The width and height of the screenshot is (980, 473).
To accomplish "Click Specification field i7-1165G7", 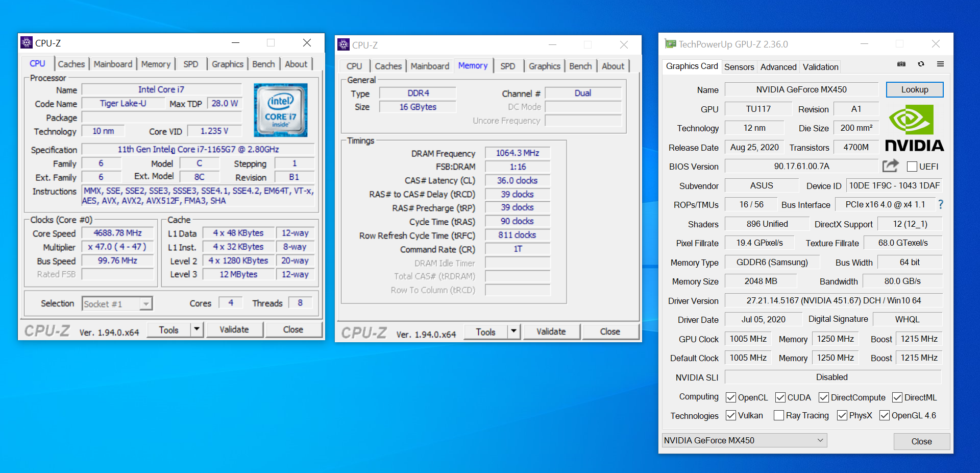I will [x=198, y=149].
